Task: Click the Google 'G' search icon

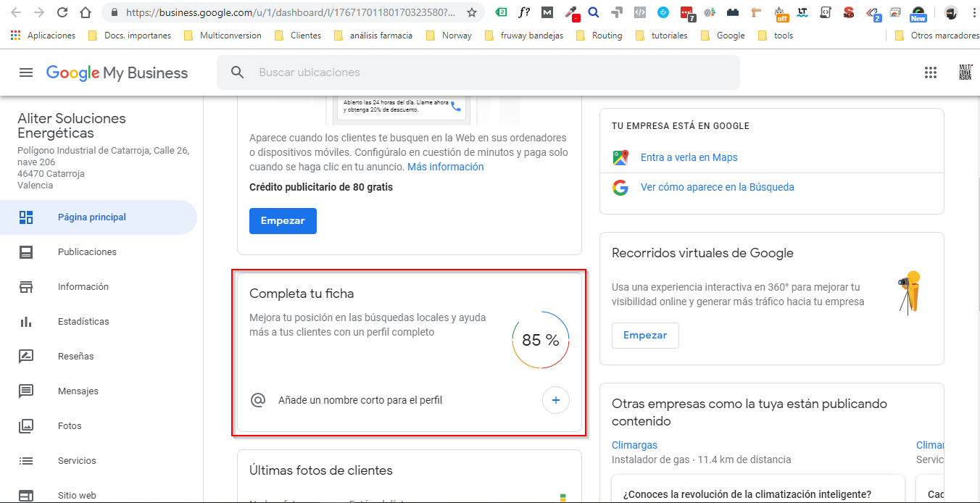Action: point(620,188)
